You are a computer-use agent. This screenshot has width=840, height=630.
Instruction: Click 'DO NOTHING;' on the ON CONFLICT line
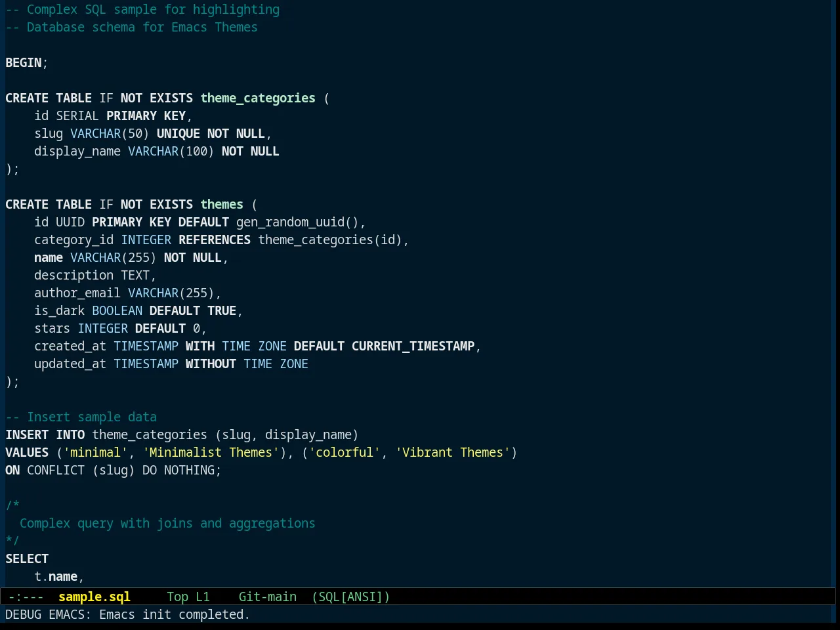point(182,470)
